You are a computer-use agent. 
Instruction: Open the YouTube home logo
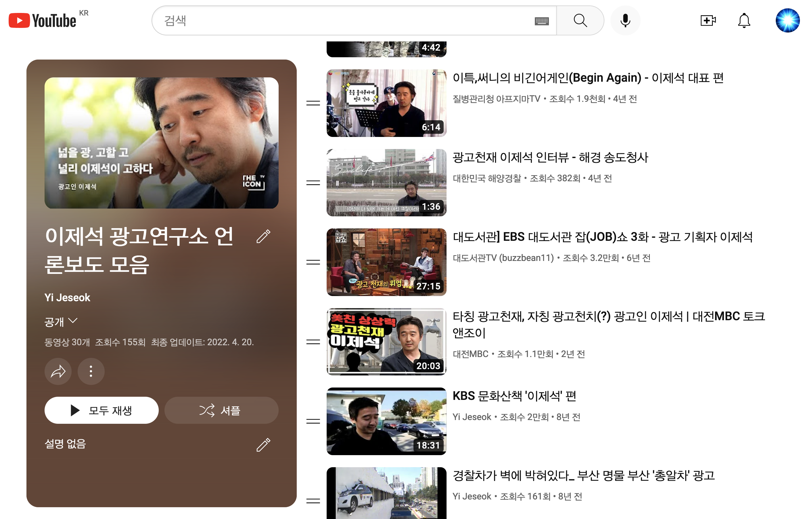[43, 20]
